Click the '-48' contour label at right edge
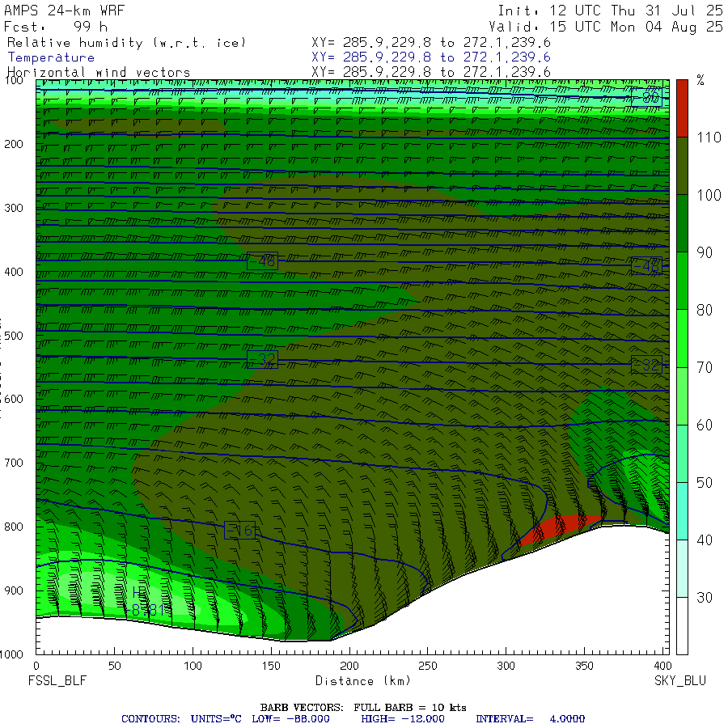The height and width of the screenshot is (728, 728). (646, 266)
